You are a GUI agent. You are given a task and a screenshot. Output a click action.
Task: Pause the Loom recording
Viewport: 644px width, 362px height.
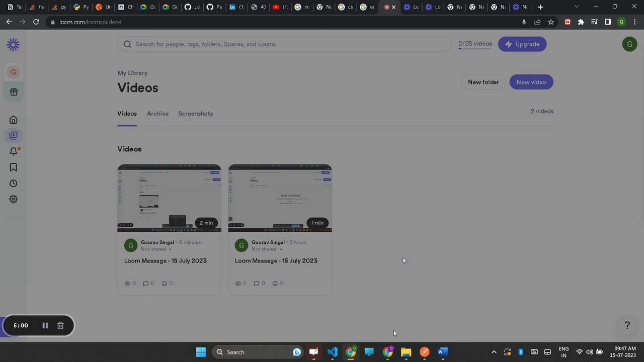45,325
